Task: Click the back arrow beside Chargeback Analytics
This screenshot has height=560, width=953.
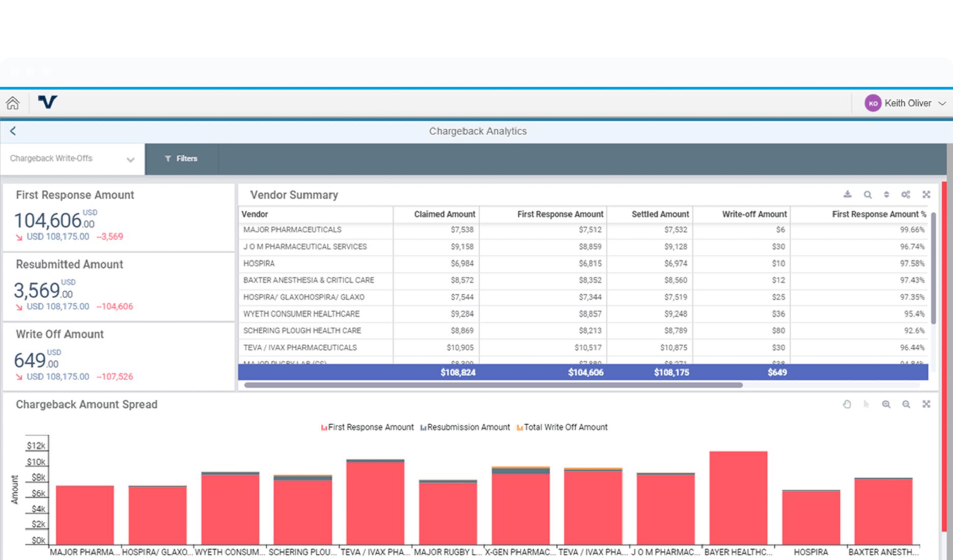Action: point(13,131)
